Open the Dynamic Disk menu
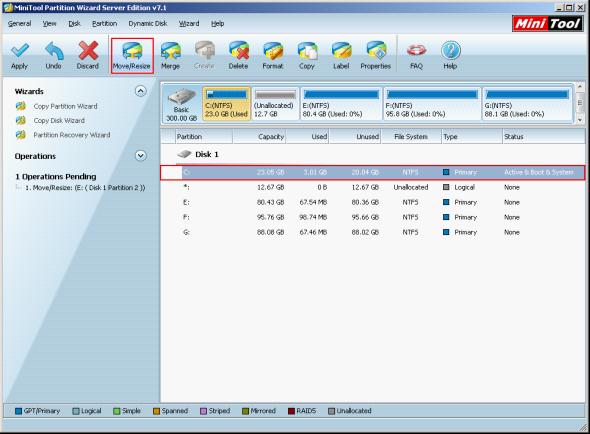Viewport: 590px width, 434px height. click(148, 24)
